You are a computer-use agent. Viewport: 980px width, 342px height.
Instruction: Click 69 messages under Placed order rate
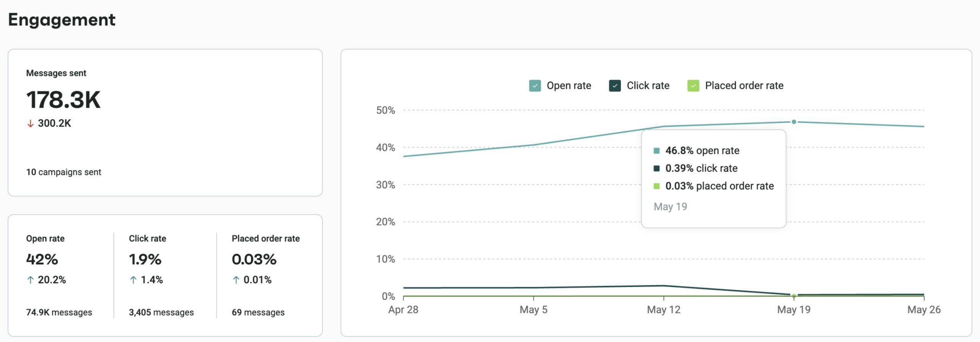click(258, 312)
